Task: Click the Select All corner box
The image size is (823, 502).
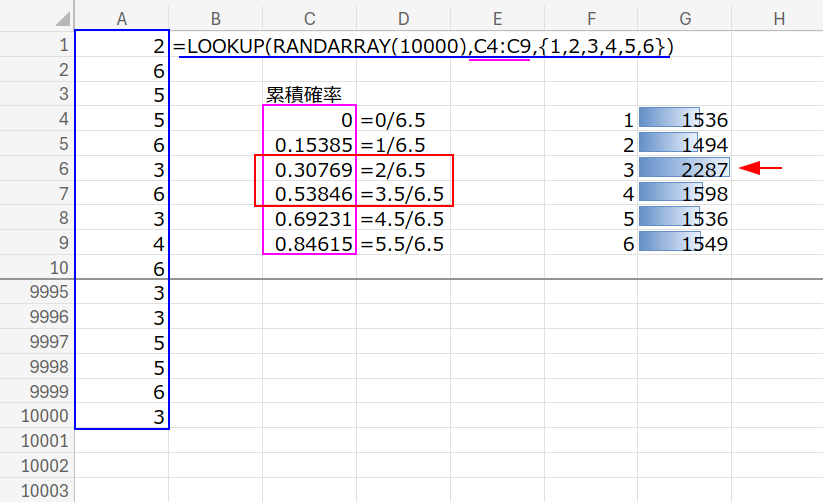Action: pyautogui.click(x=36, y=15)
